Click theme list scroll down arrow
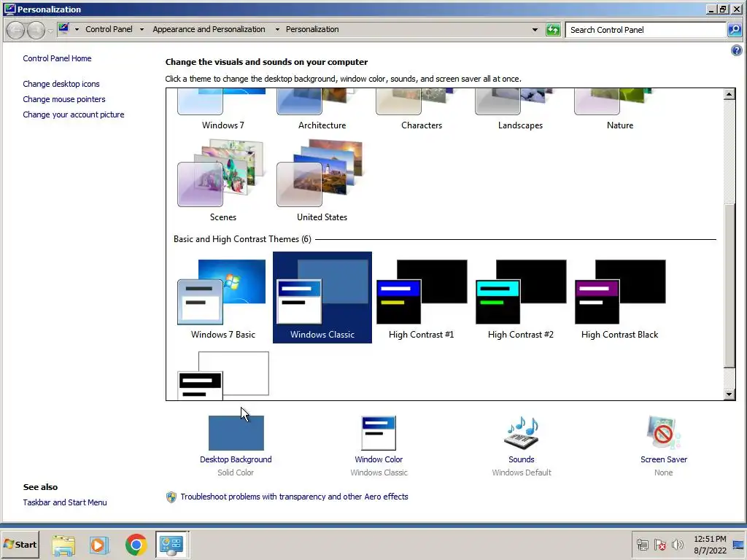747x560 pixels. (x=729, y=394)
